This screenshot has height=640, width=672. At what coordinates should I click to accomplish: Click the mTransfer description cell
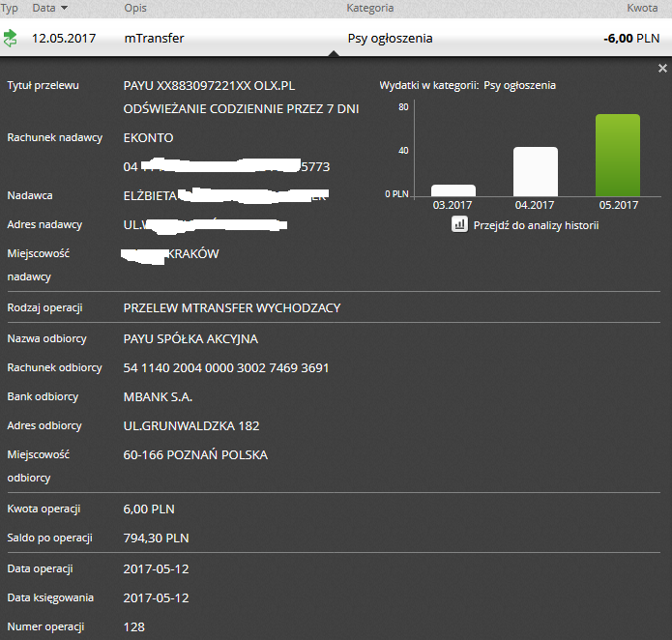tap(155, 38)
